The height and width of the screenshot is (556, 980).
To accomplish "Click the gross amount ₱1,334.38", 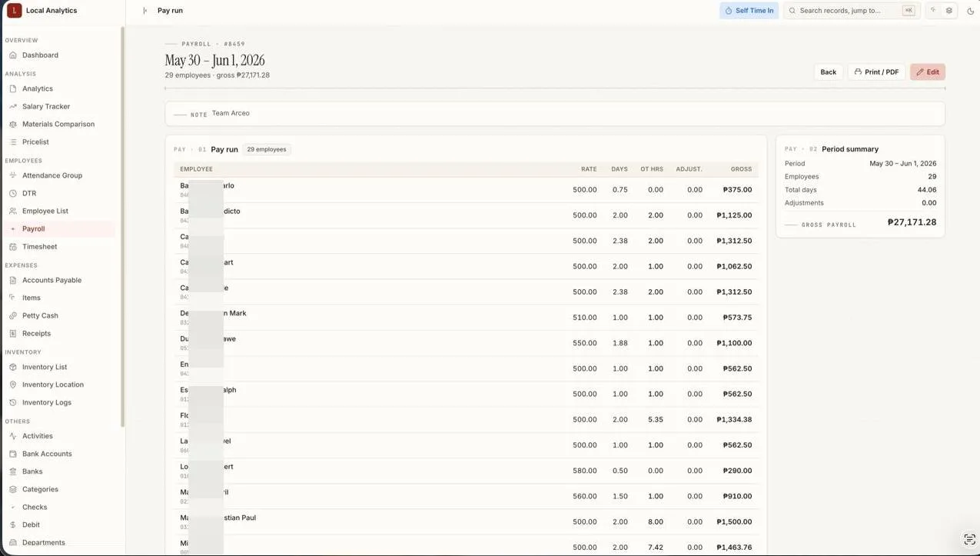I will click(x=734, y=420).
